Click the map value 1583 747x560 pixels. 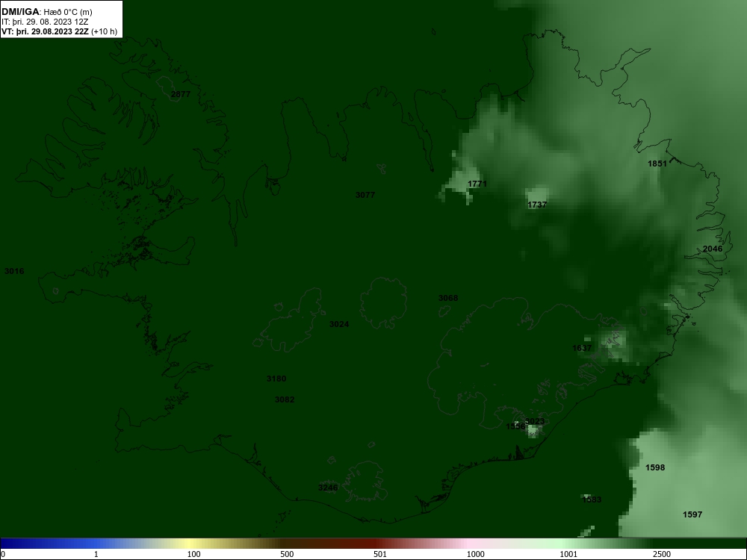click(x=592, y=500)
